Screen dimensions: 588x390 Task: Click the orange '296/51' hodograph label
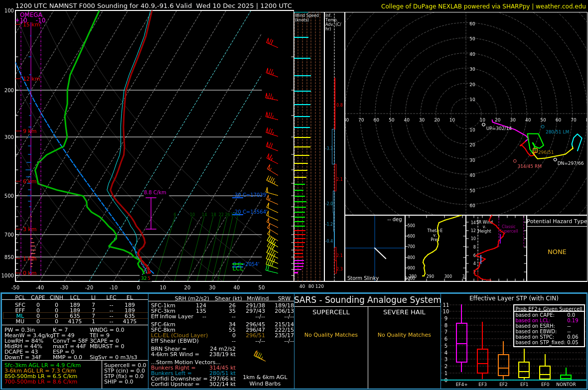pos(546,152)
